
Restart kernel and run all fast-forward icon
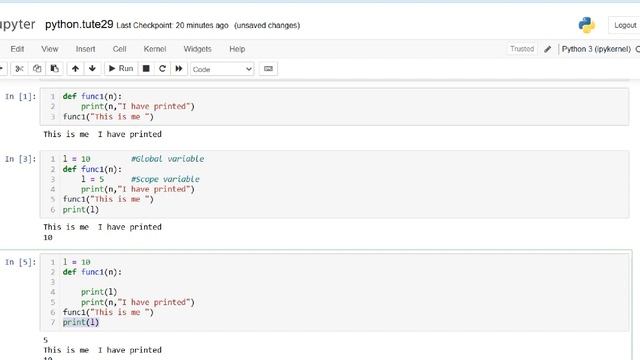click(x=179, y=69)
